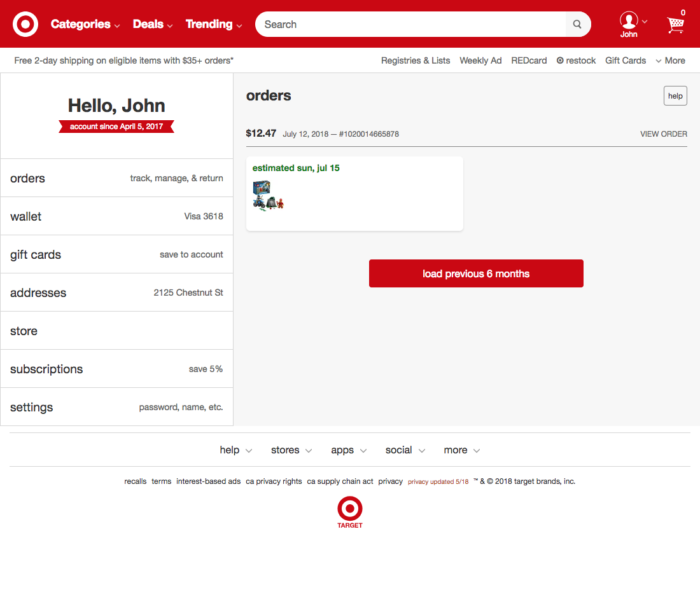This screenshot has width=700, height=606.
Task: Click the LEGO order product thumbnail
Action: point(268,194)
